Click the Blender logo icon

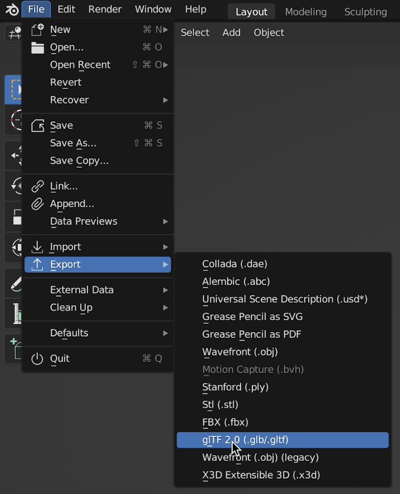[12, 10]
